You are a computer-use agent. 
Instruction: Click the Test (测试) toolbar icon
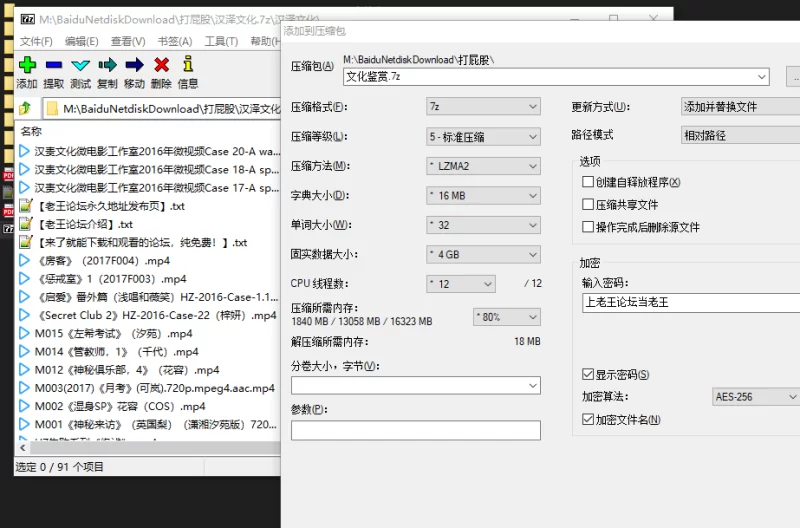tap(81, 66)
